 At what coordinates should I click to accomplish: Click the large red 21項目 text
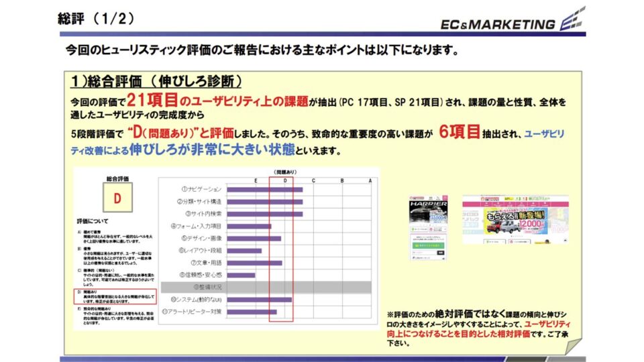[x=152, y=100]
